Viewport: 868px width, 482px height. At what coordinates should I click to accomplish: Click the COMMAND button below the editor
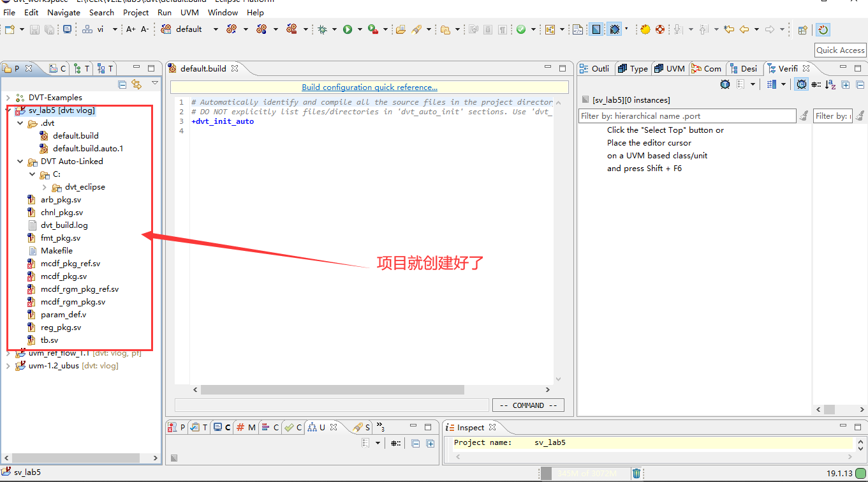[x=528, y=405]
